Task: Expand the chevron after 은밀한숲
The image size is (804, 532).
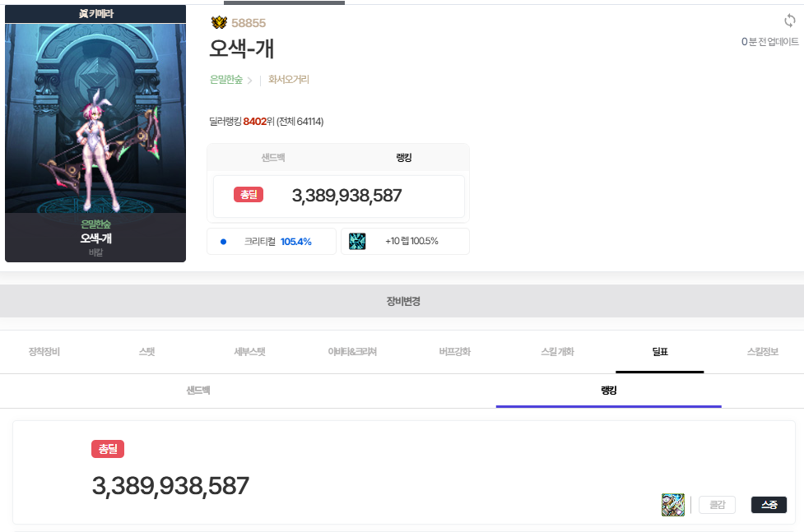Action: click(x=249, y=81)
